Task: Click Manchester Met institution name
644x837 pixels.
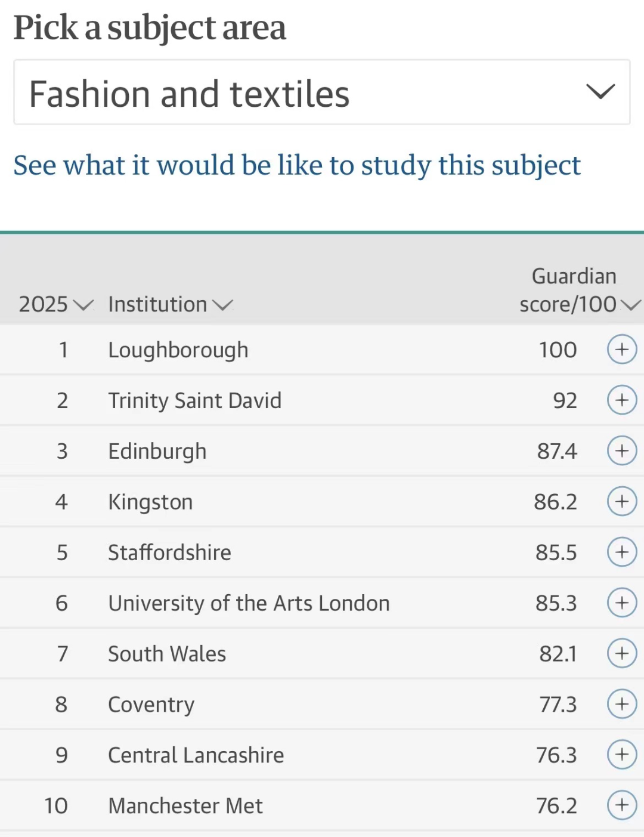Action: pyautogui.click(x=185, y=806)
